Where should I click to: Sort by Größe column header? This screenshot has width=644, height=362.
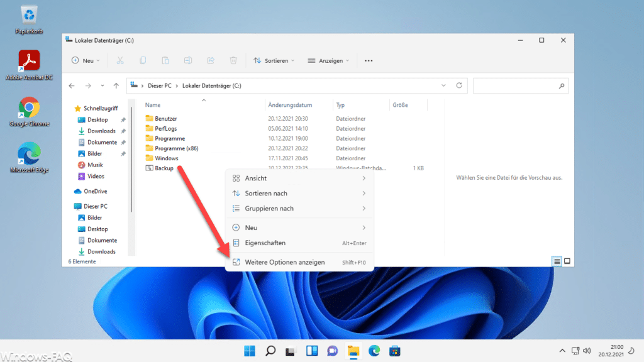pyautogui.click(x=400, y=105)
